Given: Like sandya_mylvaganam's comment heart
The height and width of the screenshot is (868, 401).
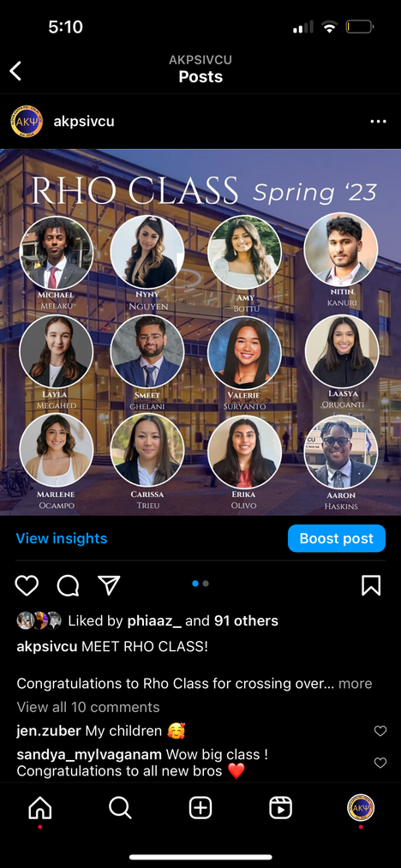Looking at the screenshot, I should 380,763.
